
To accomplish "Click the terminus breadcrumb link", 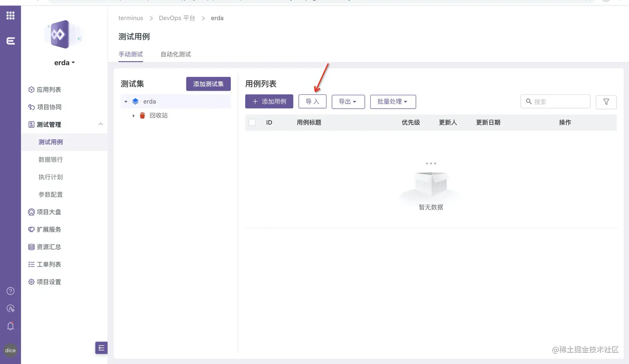I will tap(131, 18).
